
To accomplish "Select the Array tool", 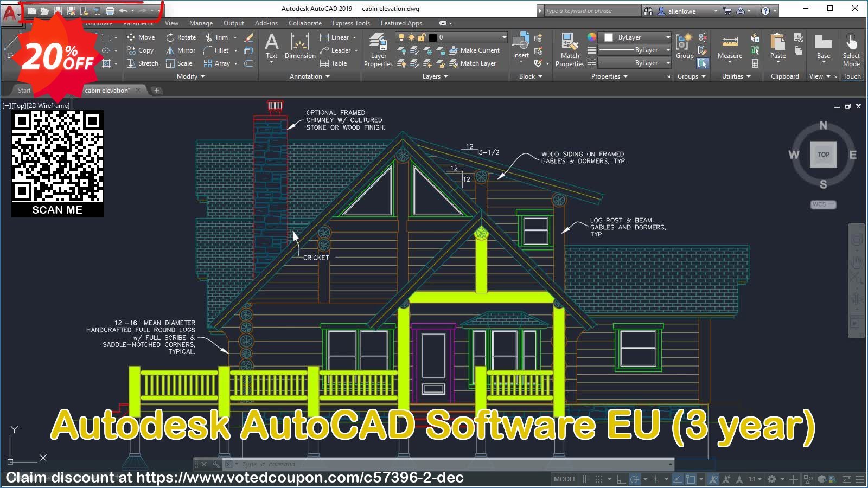I will [x=216, y=63].
